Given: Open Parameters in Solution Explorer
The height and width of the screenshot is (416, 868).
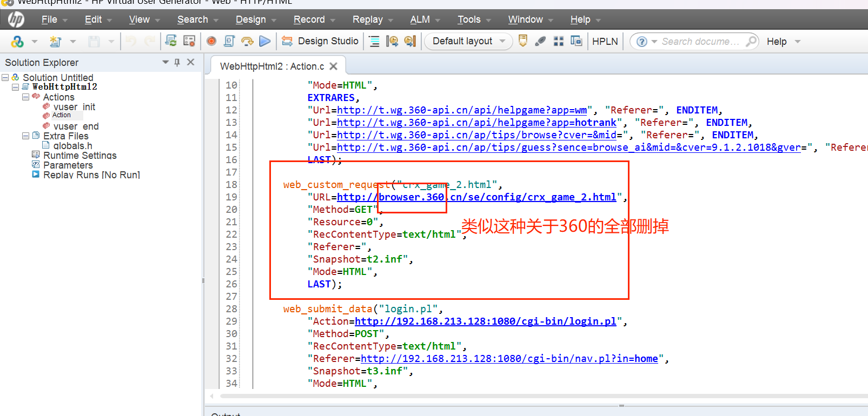Looking at the screenshot, I should [68, 165].
